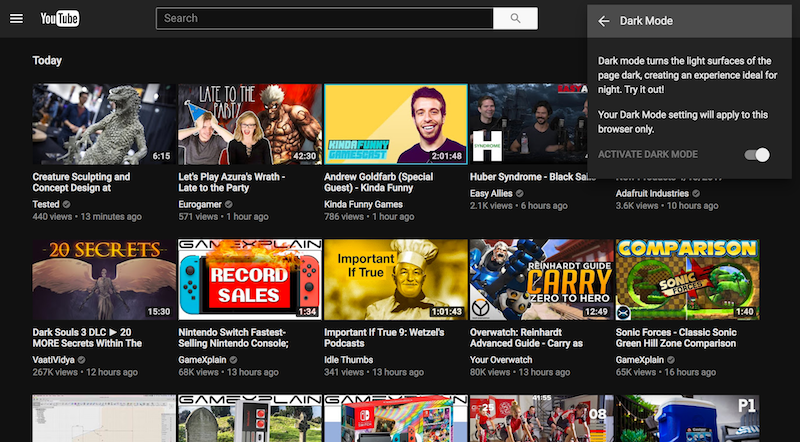Toggle the Activate Dark Mode switch
The width and height of the screenshot is (800, 442).
click(757, 155)
